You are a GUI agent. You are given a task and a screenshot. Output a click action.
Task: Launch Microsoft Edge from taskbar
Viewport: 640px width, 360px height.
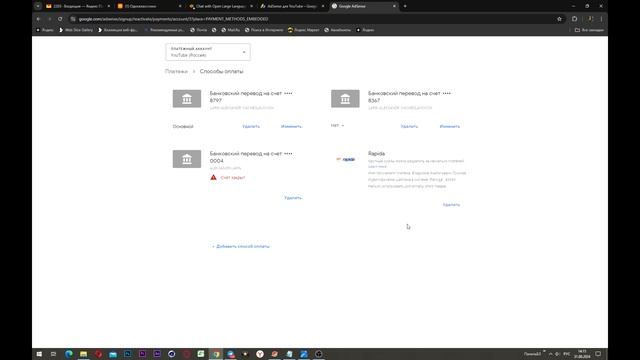click(69, 354)
